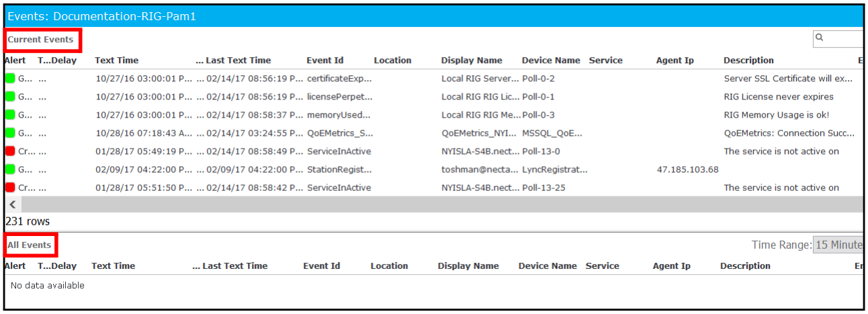The width and height of the screenshot is (868, 314).
Task: Select the certificateExp event id cell
Action: tap(339, 79)
